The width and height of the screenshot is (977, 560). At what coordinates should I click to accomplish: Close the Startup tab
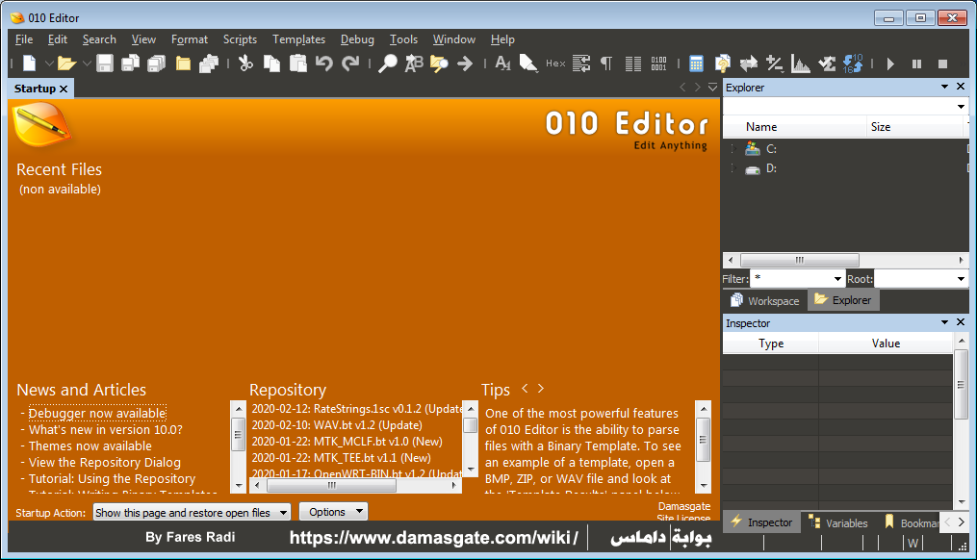tap(64, 89)
